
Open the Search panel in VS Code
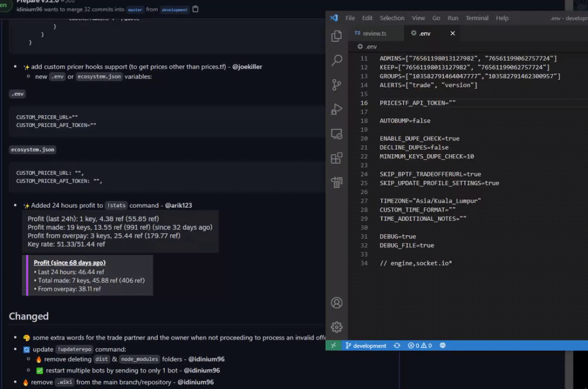336,61
